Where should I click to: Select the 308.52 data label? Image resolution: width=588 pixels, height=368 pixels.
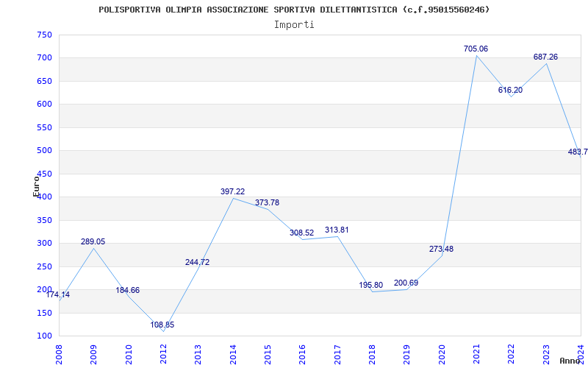[301, 233]
